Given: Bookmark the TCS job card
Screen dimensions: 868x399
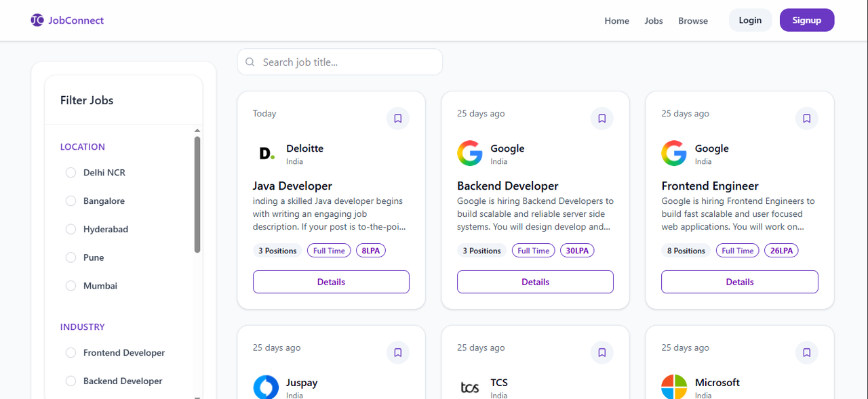Looking at the screenshot, I should (602, 353).
